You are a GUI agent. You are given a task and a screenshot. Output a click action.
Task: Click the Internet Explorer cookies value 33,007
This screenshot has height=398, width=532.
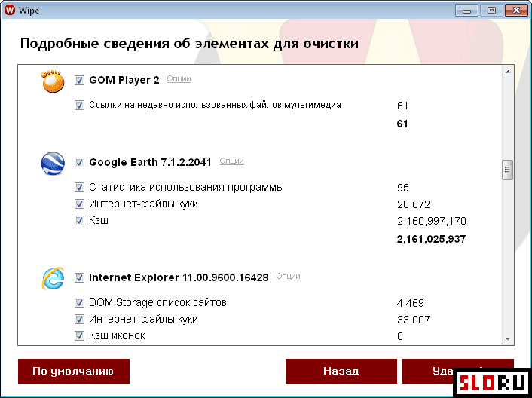414,320
